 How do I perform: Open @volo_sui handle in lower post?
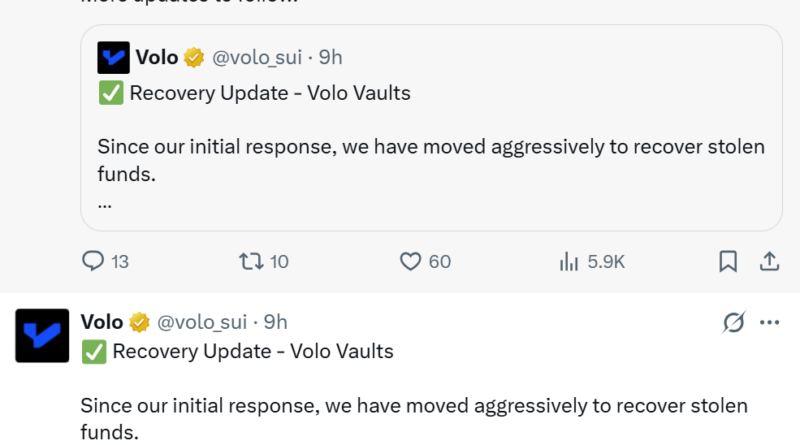pyautogui.click(x=203, y=322)
